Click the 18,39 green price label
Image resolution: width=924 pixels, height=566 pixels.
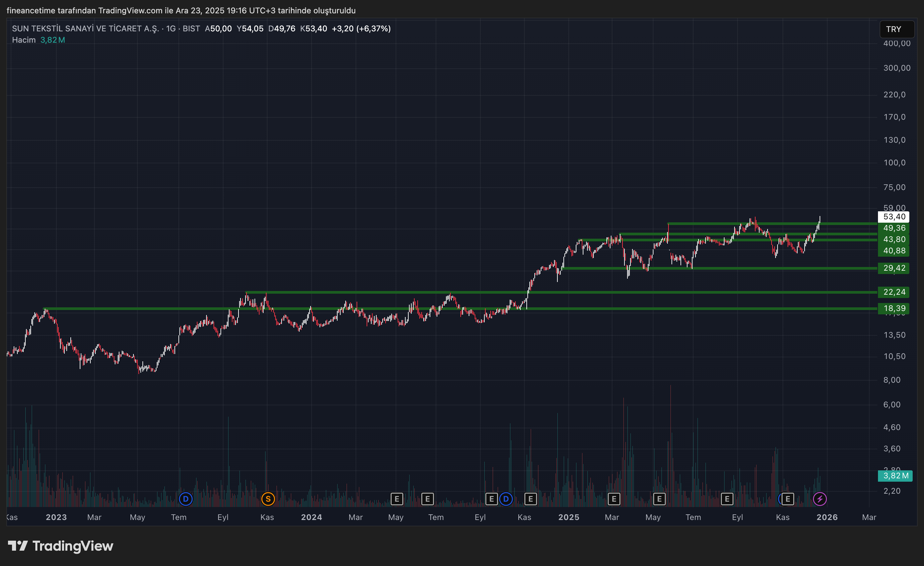pos(894,308)
